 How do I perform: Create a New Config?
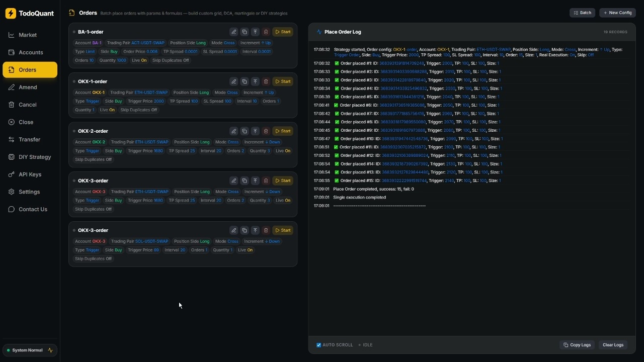617,13
